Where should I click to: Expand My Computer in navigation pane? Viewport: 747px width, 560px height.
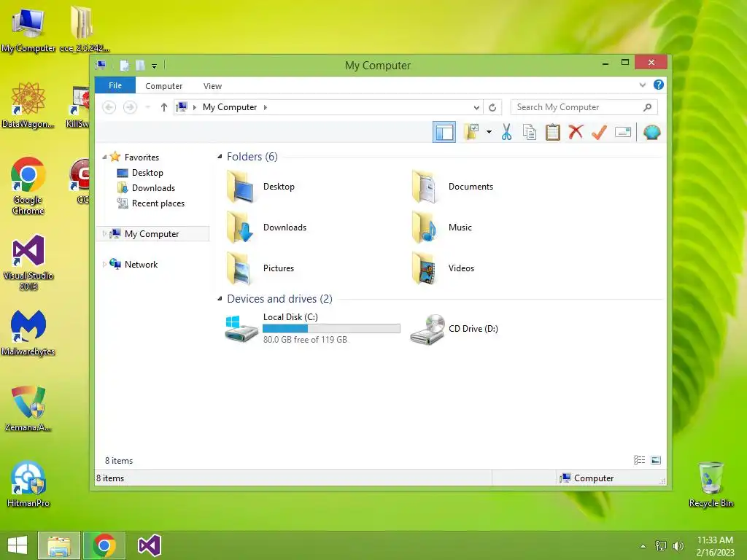tap(104, 234)
